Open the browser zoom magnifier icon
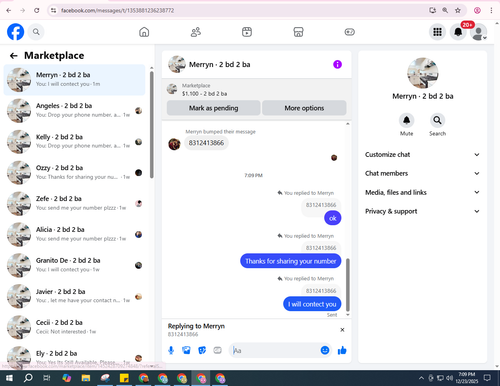The width and height of the screenshot is (500, 386). tap(445, 10)
